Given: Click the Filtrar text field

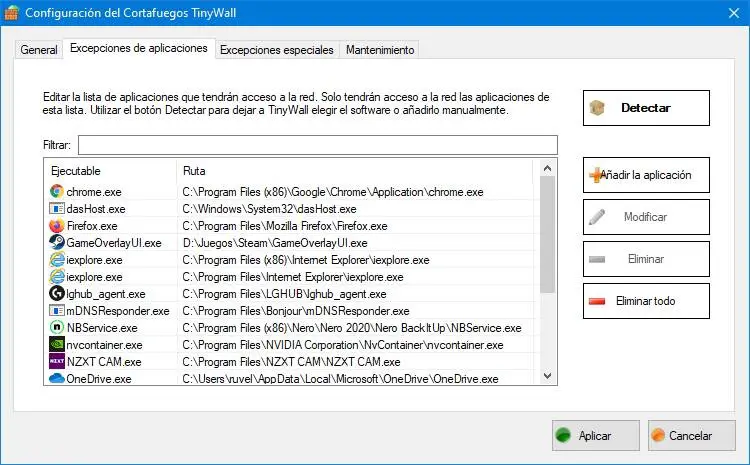Looking at the screenshot, I should pyautogui.click(x=317, y=145).
